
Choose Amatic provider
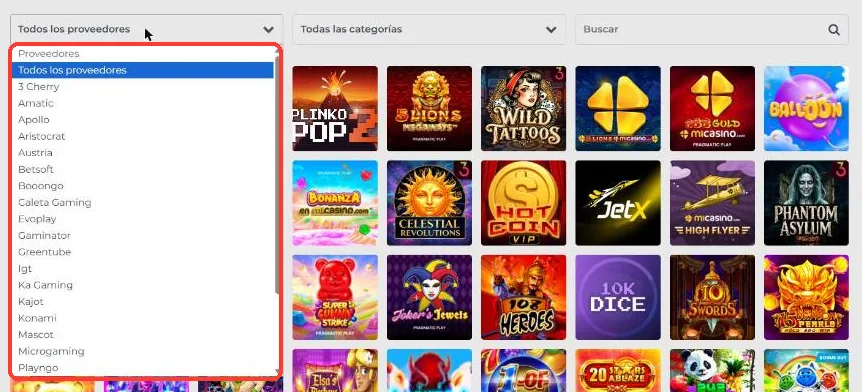tap(142, 103)
